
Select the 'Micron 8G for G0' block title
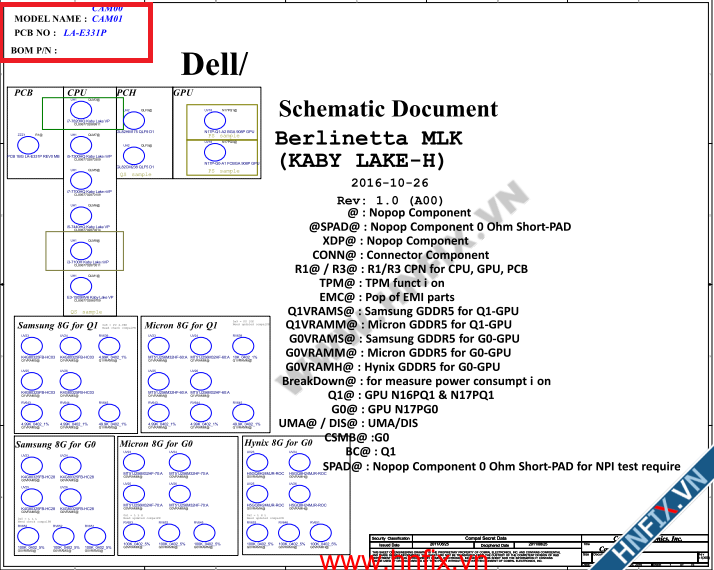point(156,444)
